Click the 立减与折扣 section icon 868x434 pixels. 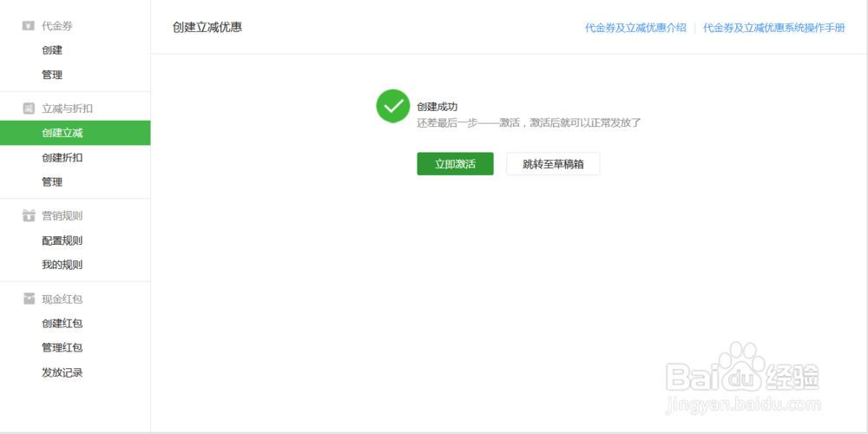29,108
